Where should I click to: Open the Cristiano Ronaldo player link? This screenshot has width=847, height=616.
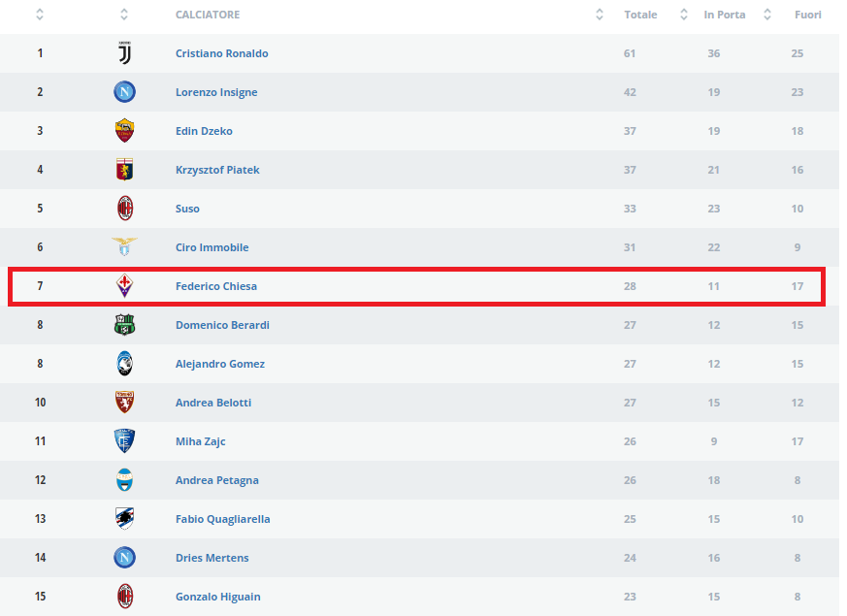(222, 53)
